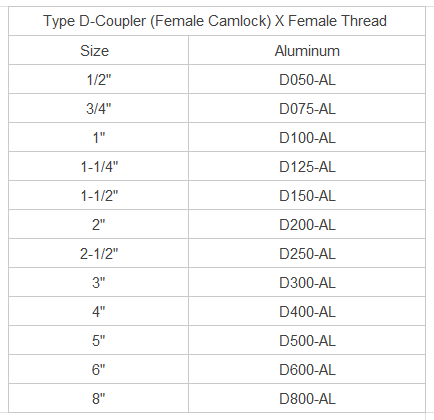Select part number D250-AL
Image resolution: width=434 pixels, height=420 pixels.
pyautogui.click(x=307, y=254)
